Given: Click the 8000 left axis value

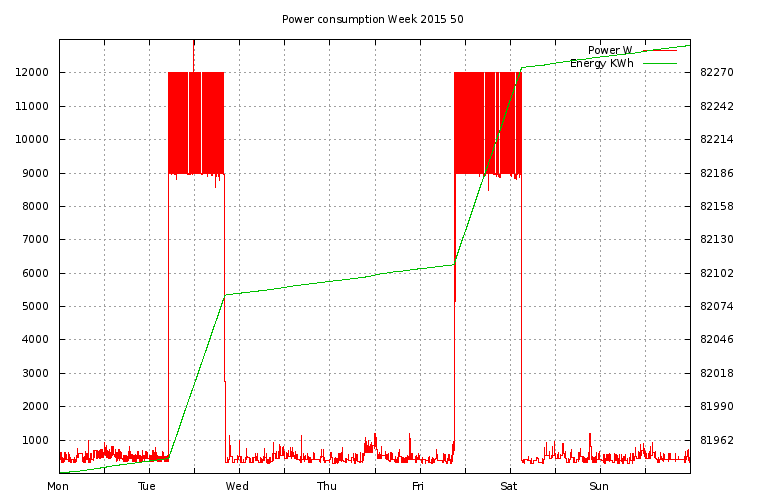Looking at the screenshot, I should coord(35,206).
